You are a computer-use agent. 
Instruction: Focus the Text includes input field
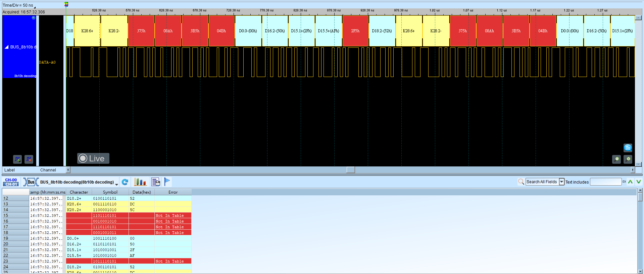[605, 182]
